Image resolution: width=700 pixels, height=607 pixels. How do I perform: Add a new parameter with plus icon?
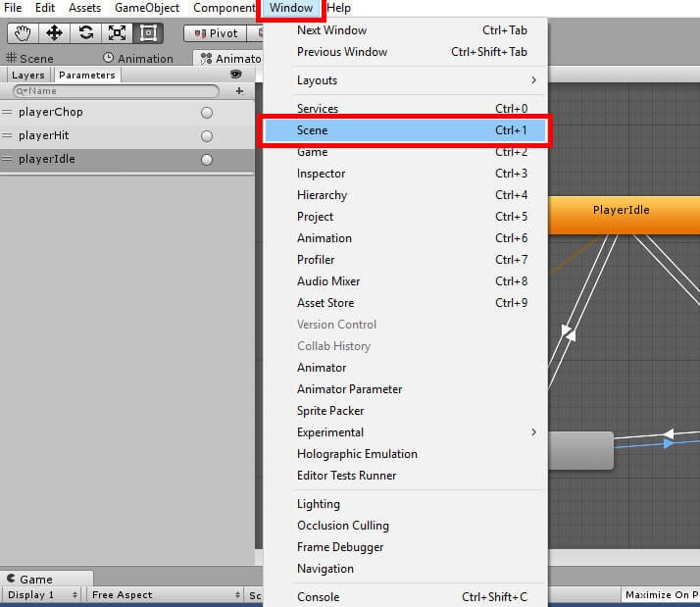239,91
